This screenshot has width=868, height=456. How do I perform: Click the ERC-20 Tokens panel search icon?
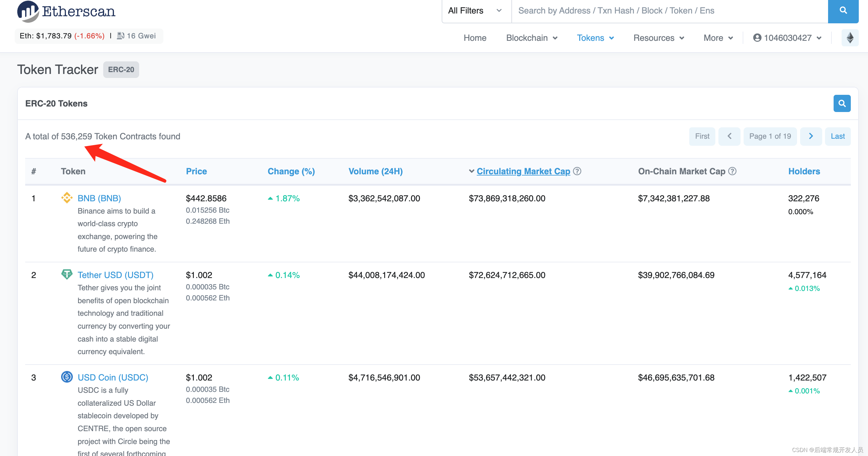click(x=842, y=103)
